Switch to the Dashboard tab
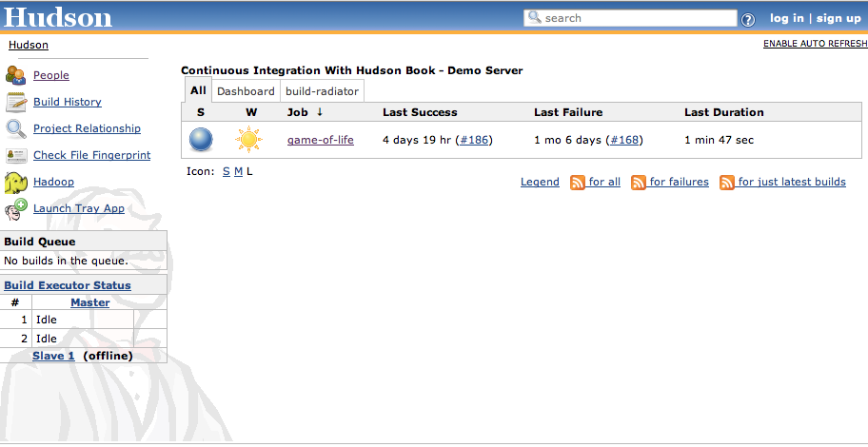 coord(246,91)
